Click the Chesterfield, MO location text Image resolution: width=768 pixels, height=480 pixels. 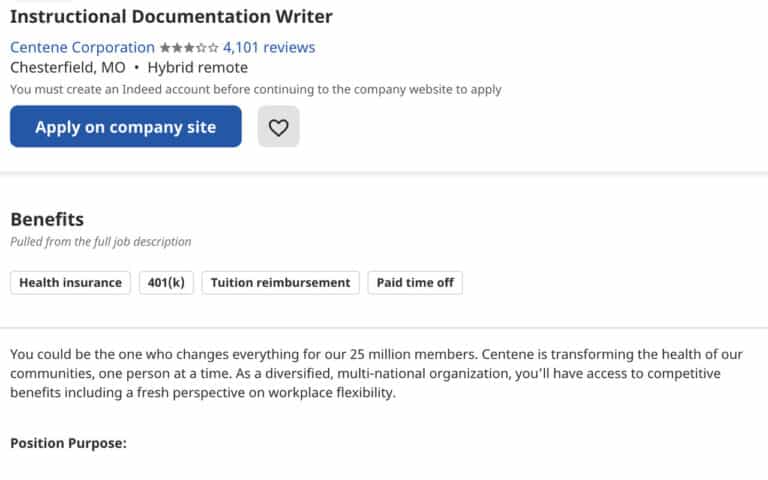pos(68,68)
